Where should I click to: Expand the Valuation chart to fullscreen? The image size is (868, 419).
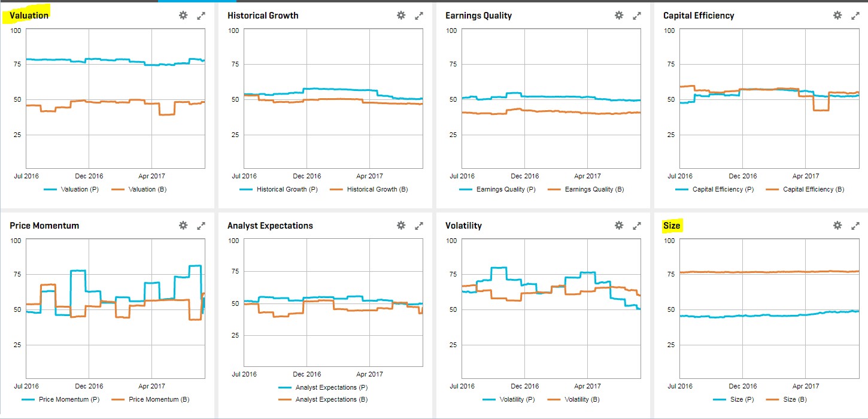[201, 16]
